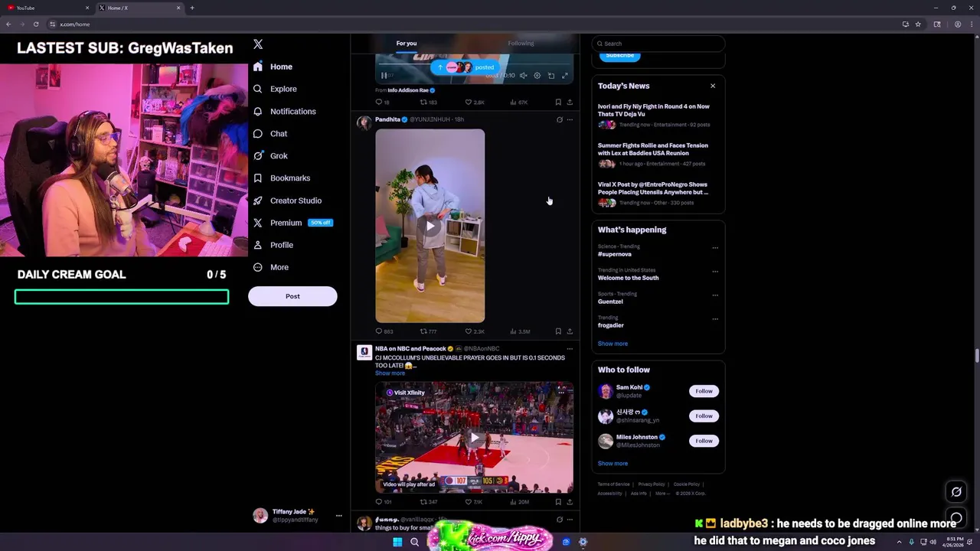Click the new posts pill
The image size is (980, 551).
464,67
